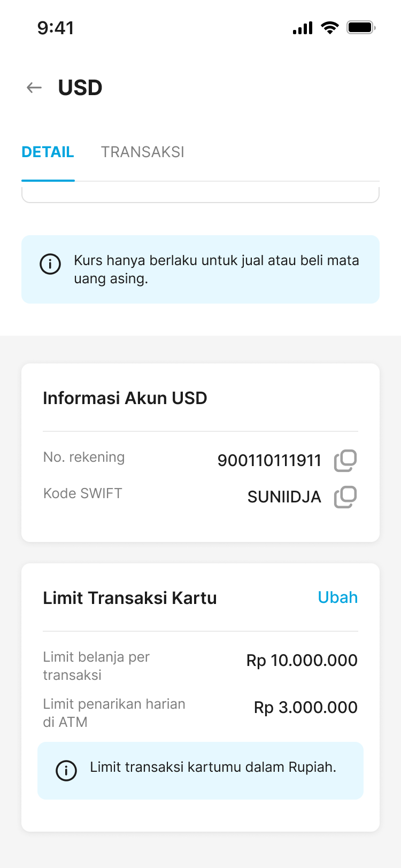Copy the account number 900110111911
401x868 pixels.
coord(345,460)
